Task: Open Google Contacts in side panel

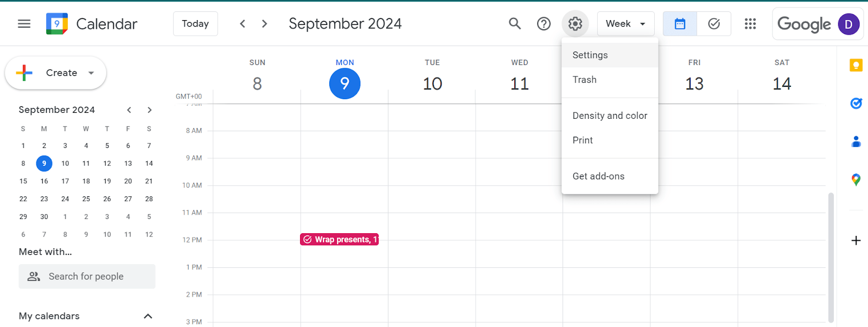Action: pyautogui.click(x=856, y=142)
